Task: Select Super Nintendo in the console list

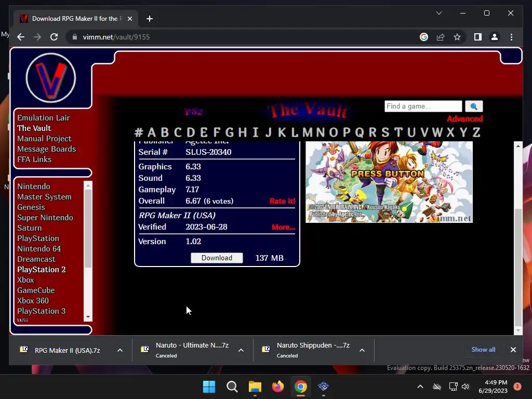Action: (45, 218)
